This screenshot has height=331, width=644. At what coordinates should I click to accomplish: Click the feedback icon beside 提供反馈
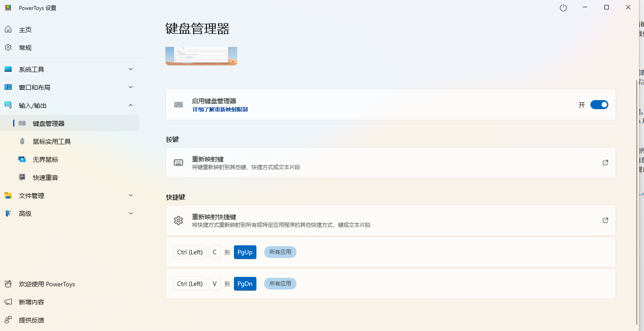8,320
